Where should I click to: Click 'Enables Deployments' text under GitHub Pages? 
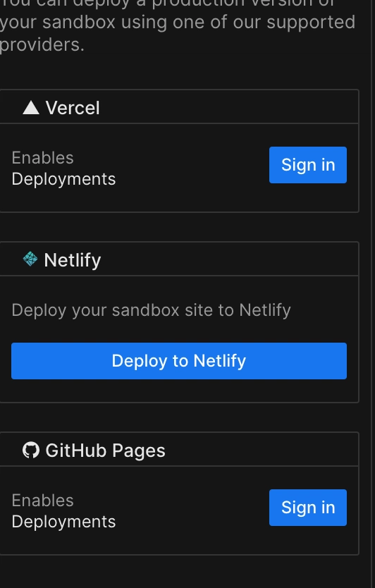tap(63, 511)
